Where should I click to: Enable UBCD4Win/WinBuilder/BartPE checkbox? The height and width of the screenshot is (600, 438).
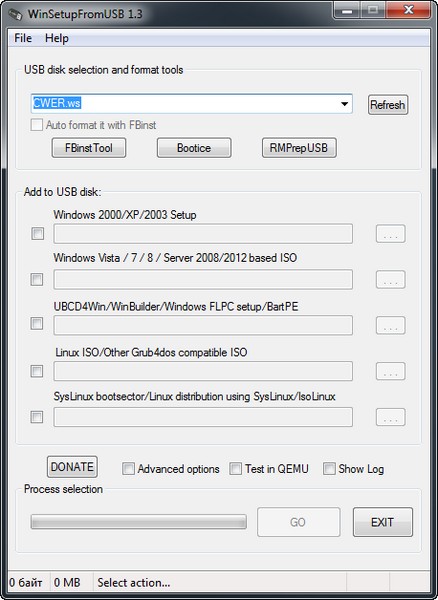tap(37, 324)
